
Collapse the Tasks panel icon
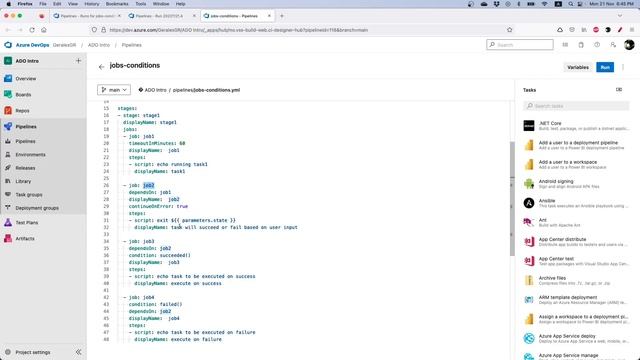(x=619, y=89)
